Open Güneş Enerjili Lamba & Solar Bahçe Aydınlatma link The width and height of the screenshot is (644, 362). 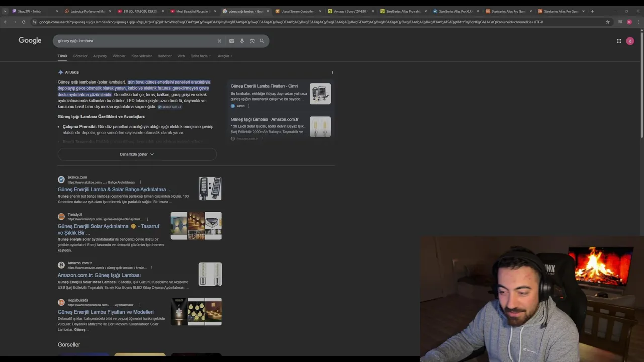[x=114, y=190]
